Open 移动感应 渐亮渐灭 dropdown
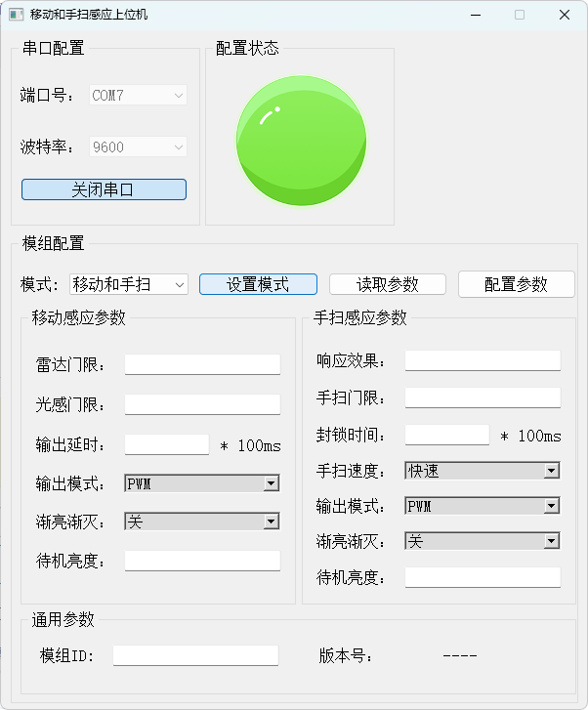The width and height of the screenshot is (588, 710). tap(202, 522)
